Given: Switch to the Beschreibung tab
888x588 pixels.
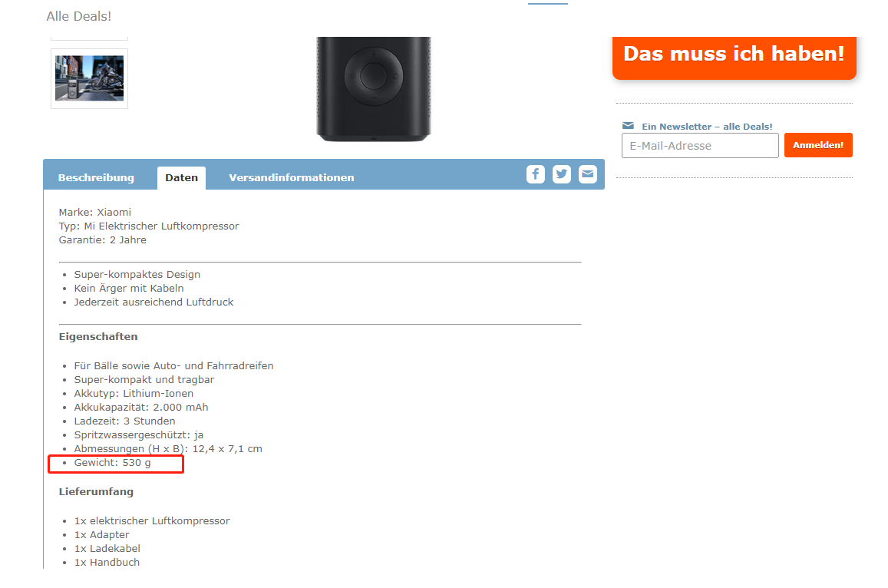Looking at the screenshot, I should [96, 178].
